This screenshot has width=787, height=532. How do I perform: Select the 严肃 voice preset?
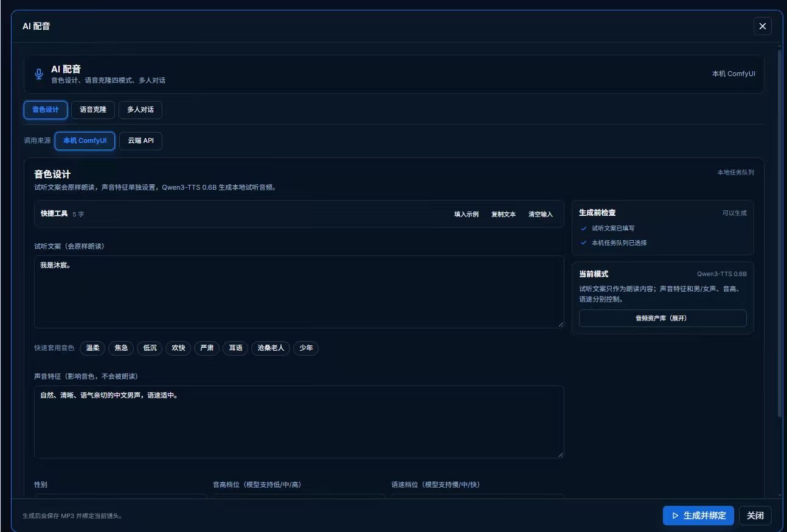(x=207, y=348)
